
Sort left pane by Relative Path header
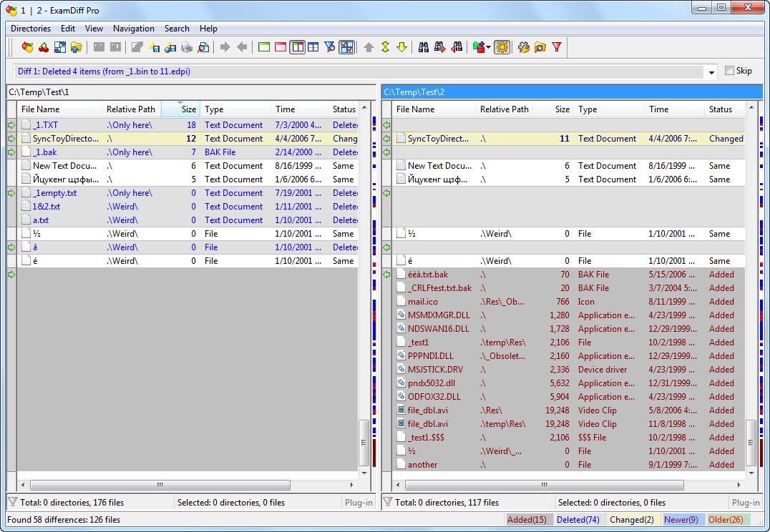coord(132,109)
